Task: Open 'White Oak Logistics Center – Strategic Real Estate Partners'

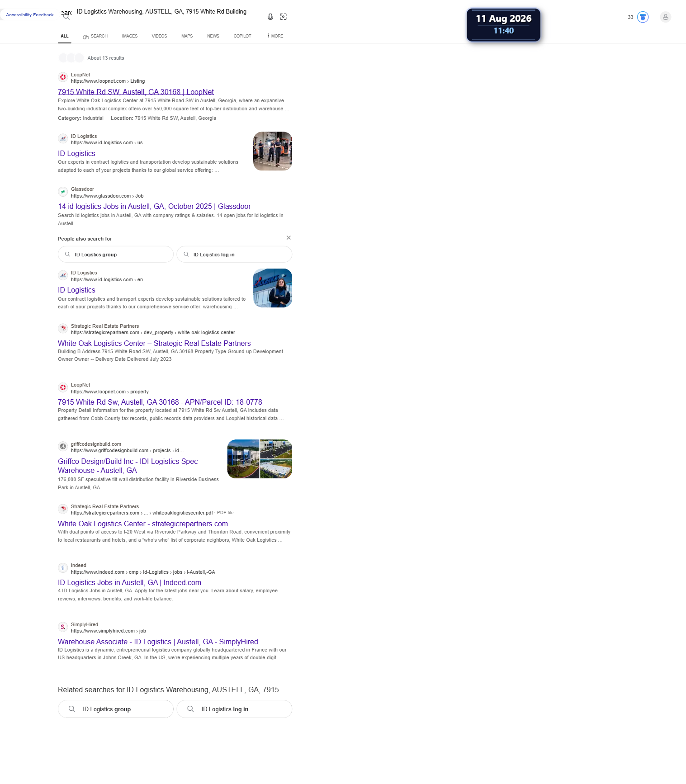Action: pos(154,344)
